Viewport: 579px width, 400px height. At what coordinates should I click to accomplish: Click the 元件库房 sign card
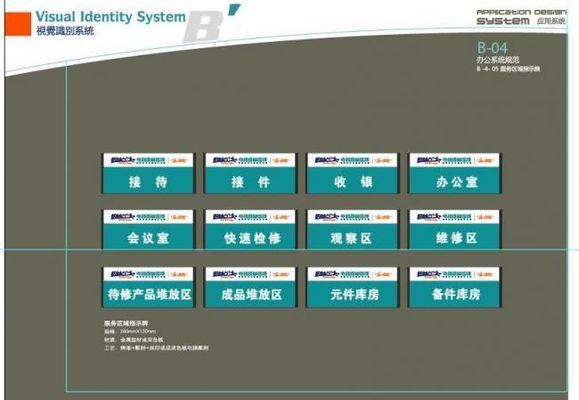(352, 287)
